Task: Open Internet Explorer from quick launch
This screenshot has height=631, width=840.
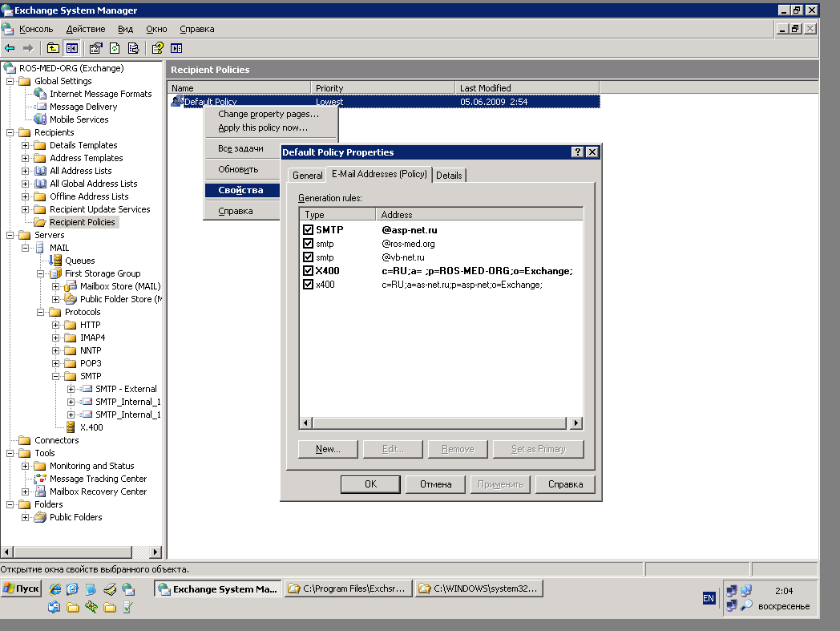Action: pos(55,589)
